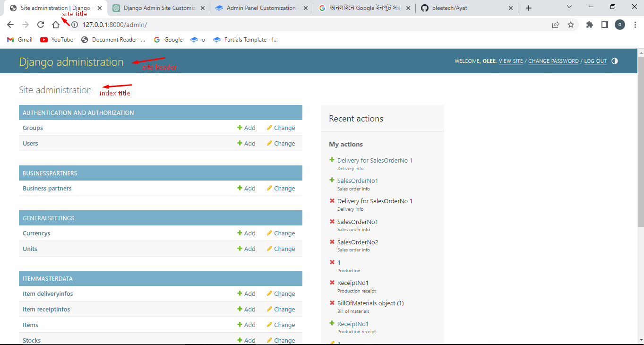The image size is (644, 345).
Task: Click the browser home icon
Action: coord(56,25)
